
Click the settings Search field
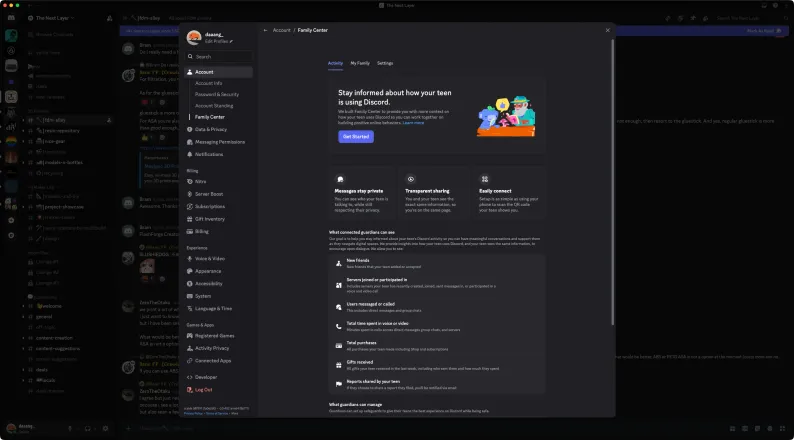[x=219, y=57]
